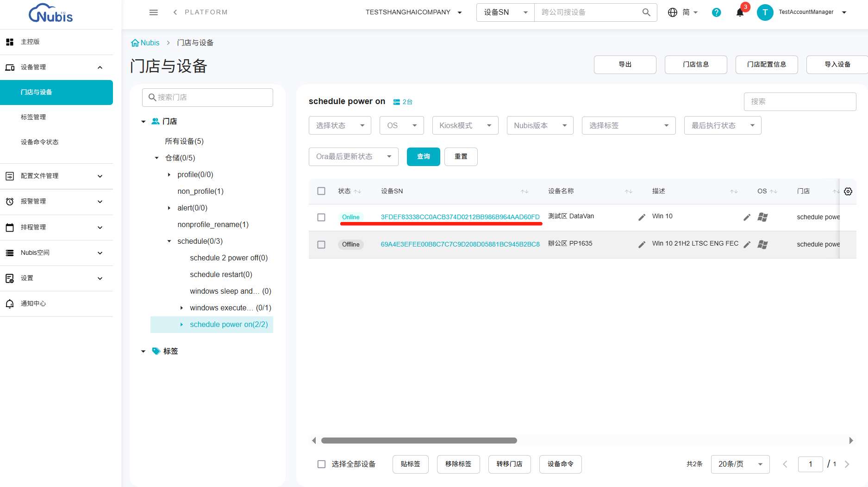Go to next page arrow
The width and height of the screenshot is (868, 487).
pos(847,464)
